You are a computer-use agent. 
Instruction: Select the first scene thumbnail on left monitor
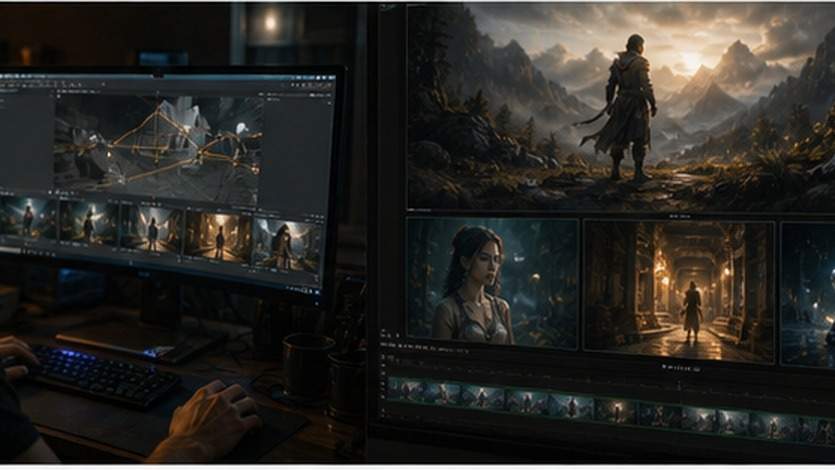tap(27, 218)
